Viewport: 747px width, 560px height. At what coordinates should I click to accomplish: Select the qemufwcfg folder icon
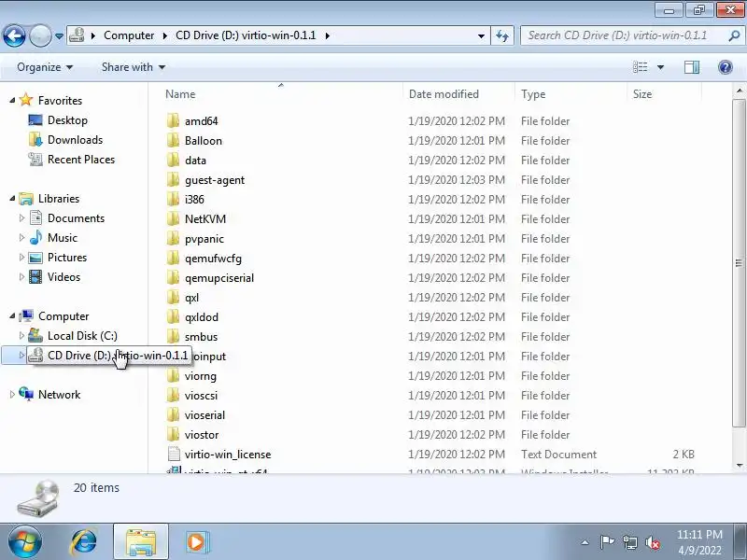[174, 259]
